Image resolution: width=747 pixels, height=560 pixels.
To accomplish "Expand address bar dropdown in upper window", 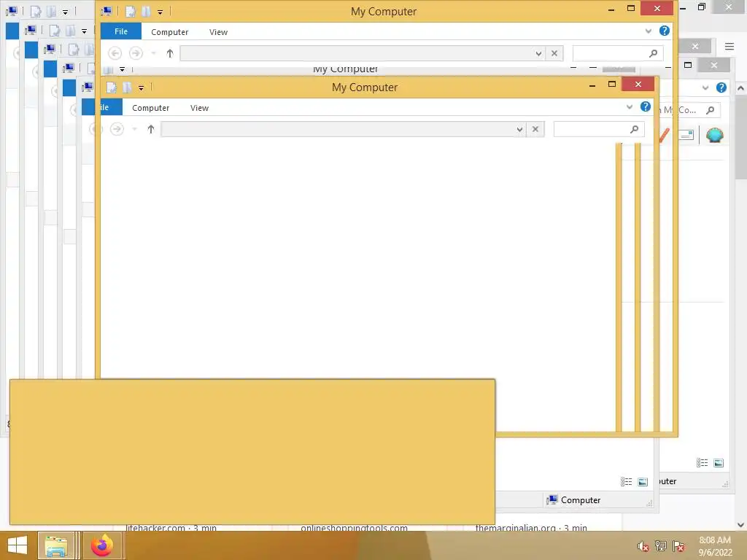I will click(538, 53).
